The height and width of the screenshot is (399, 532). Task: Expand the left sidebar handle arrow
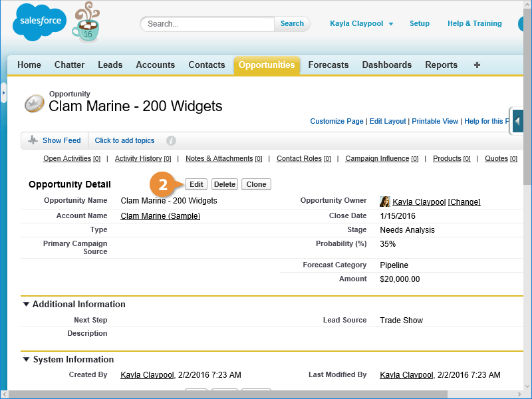coord(3,92)
